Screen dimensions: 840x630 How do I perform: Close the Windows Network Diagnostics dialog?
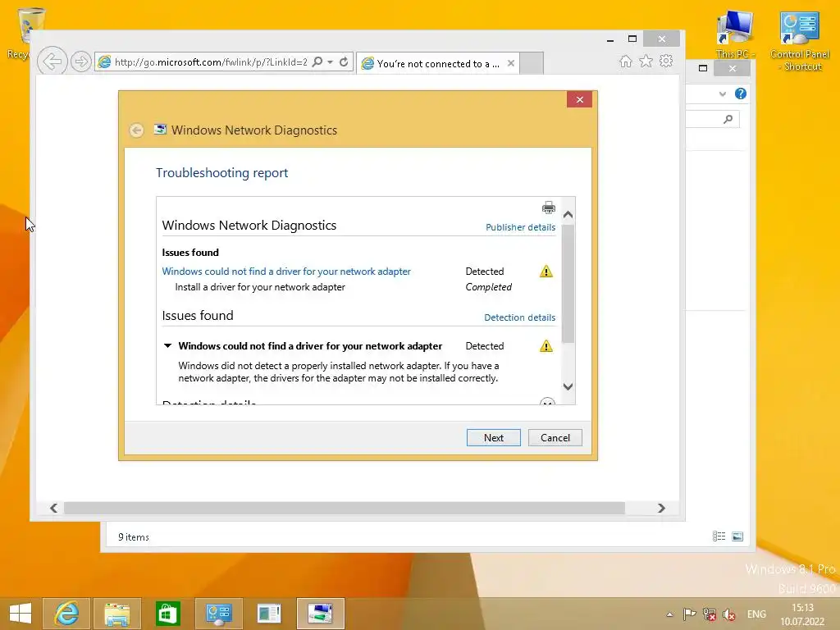[579, 99]
